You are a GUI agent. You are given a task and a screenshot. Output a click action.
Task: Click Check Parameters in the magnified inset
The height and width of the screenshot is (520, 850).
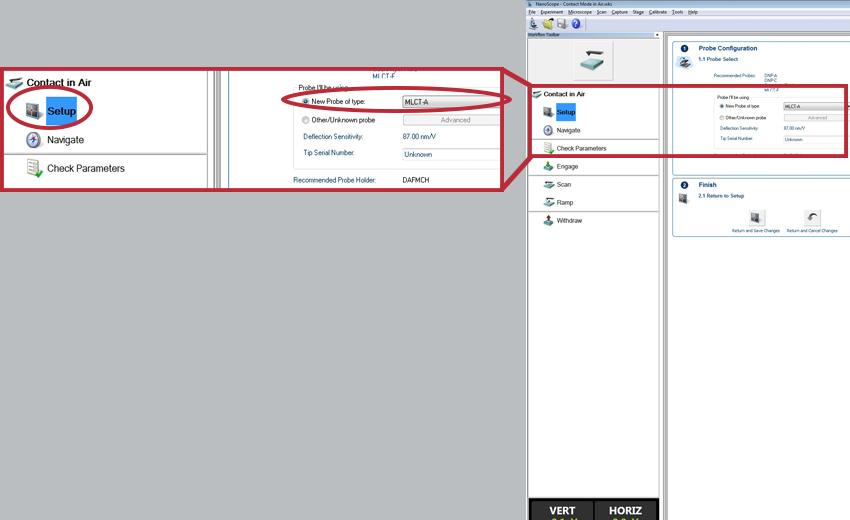pyautogui.click(x=86, y=169)
